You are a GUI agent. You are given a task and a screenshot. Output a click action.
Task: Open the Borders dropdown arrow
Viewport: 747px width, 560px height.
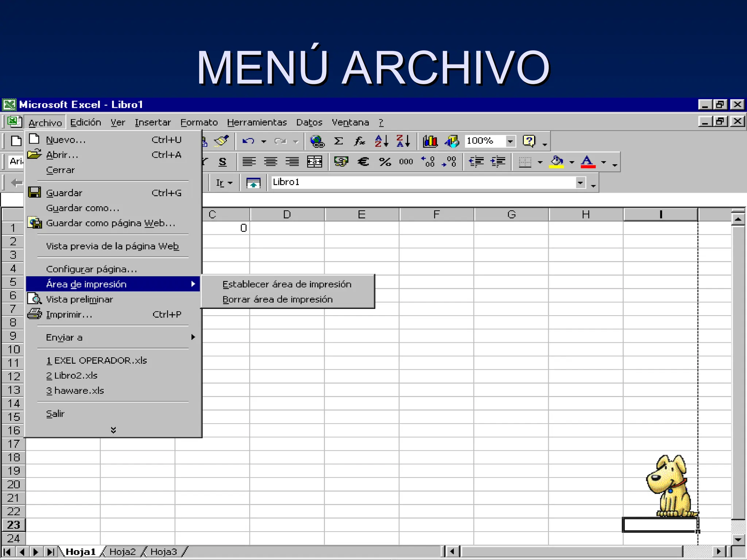[540, 162]
